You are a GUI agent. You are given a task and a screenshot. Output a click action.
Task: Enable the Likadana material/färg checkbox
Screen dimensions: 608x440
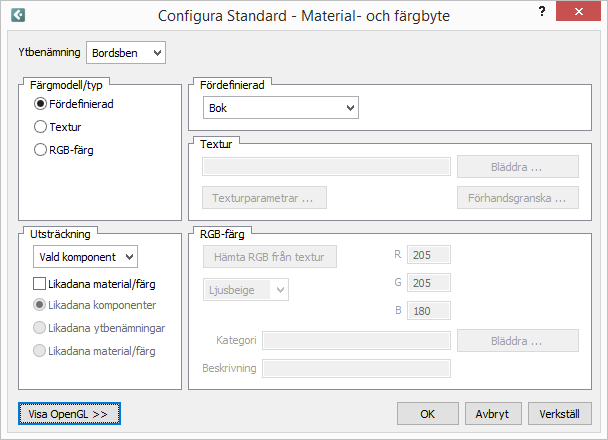click(x=40, y=284)
